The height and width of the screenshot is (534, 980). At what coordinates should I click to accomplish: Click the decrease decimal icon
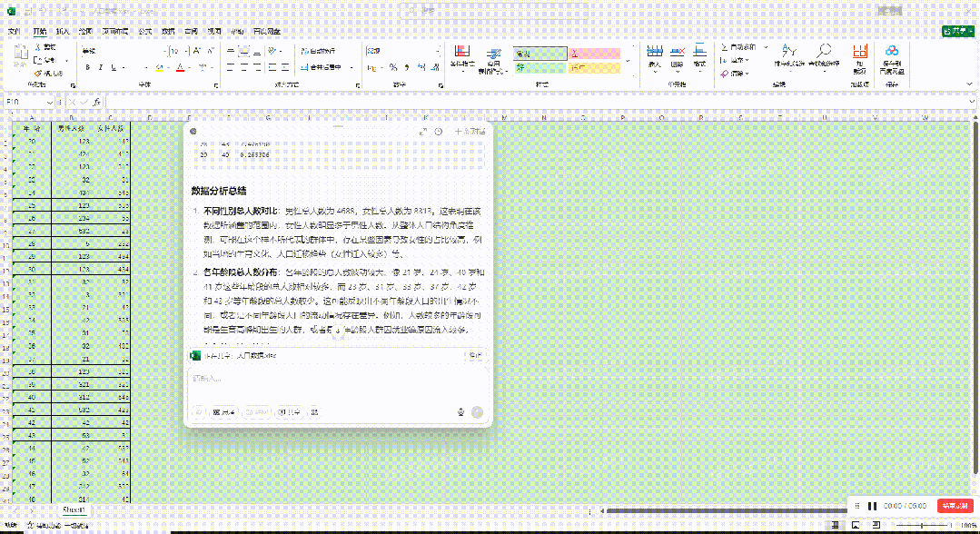click(435, 67)
